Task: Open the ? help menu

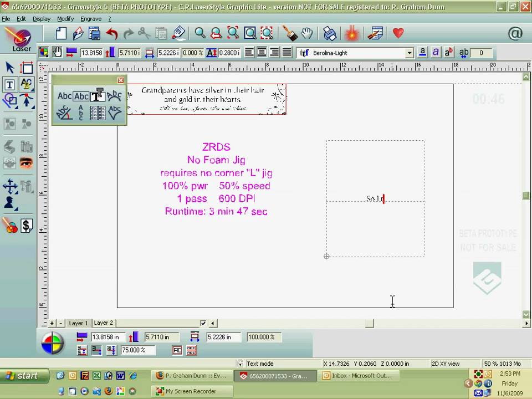Action: point(110,19)
